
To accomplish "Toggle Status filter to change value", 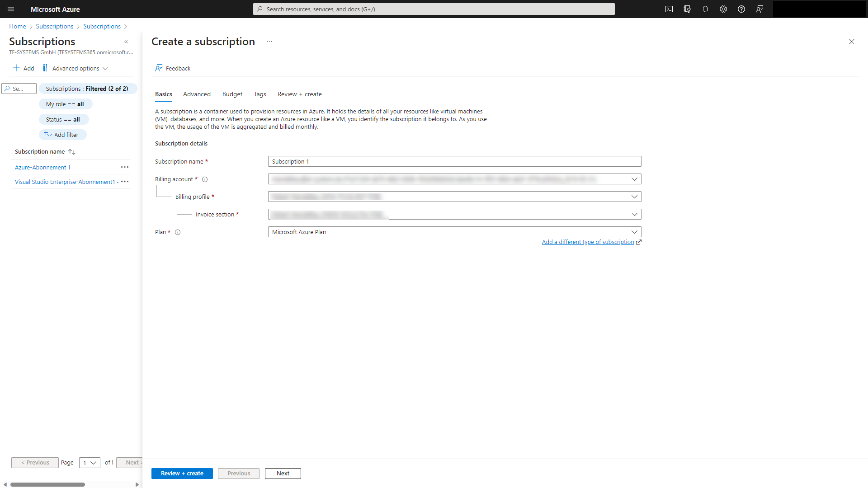I will (x=62, y=118).
